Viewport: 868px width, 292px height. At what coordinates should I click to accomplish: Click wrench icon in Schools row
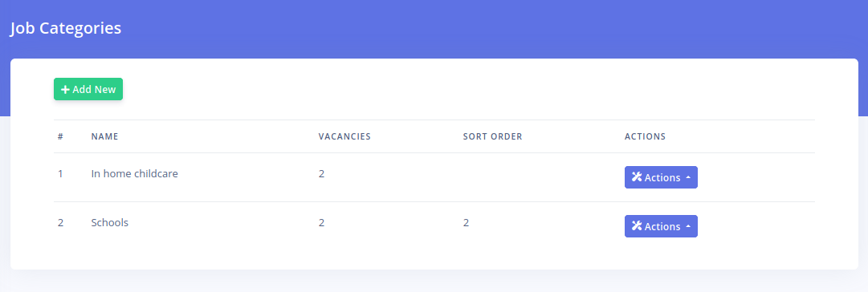(x=637, y=225)
